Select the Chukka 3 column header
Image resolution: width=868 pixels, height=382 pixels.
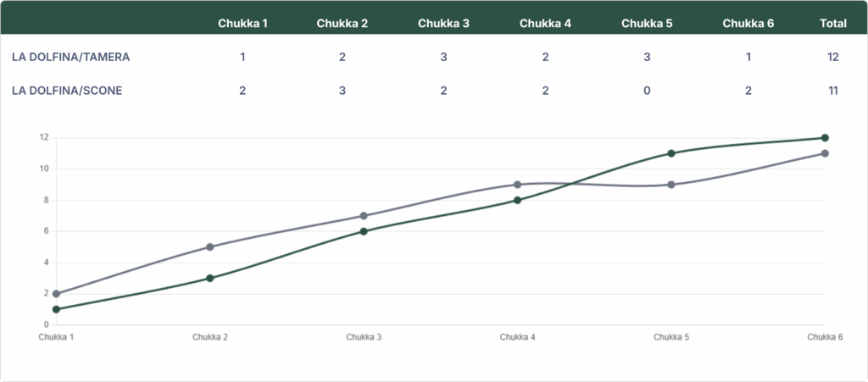tap(443, 23)
